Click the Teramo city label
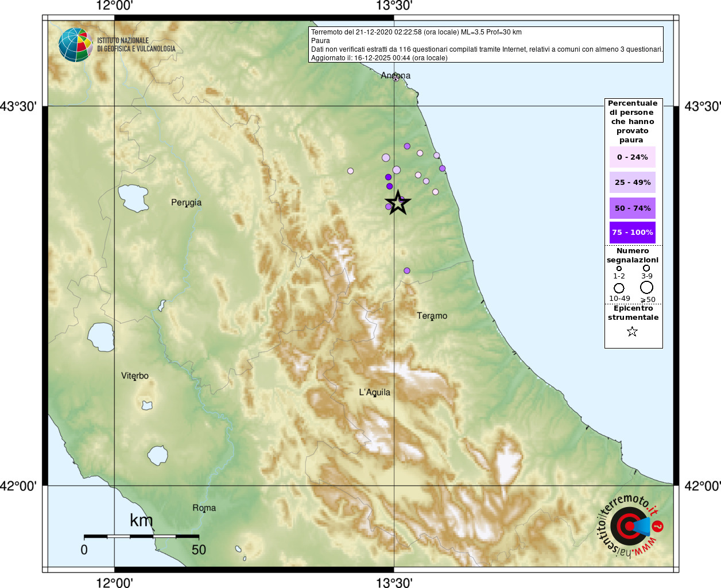The height and width of the screenshot is (588, 721). coord(432,315)
